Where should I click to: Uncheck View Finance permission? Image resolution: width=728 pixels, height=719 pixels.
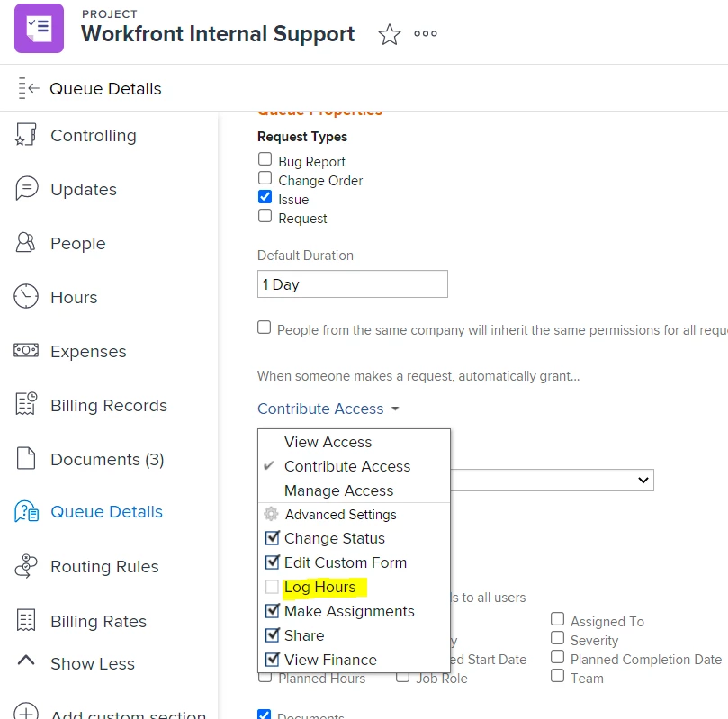(x=272, y=659)
